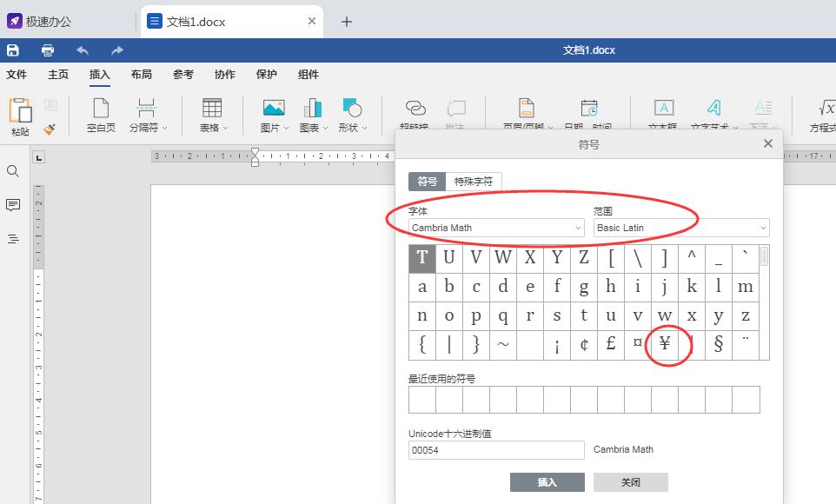Open the search panel in left sidebar
The height and width of the screenshot is (504, 836).
(13, 171)
